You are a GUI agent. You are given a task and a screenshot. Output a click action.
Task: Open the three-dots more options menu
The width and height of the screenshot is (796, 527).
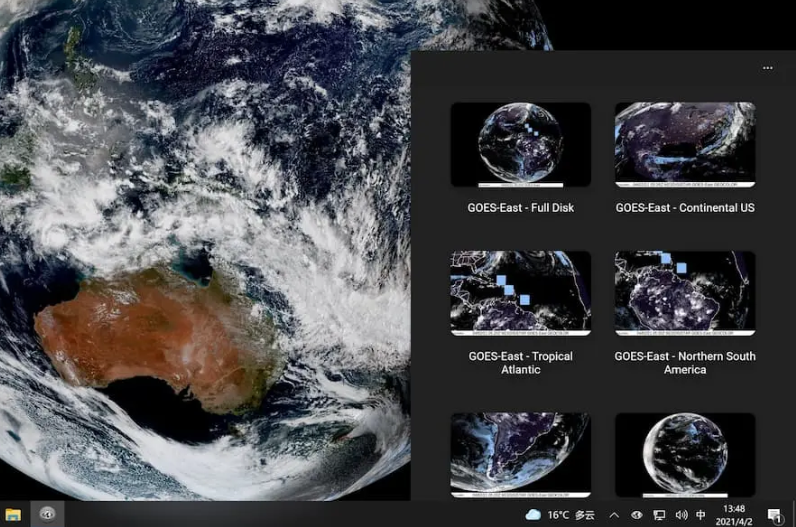tap(767, 68)
